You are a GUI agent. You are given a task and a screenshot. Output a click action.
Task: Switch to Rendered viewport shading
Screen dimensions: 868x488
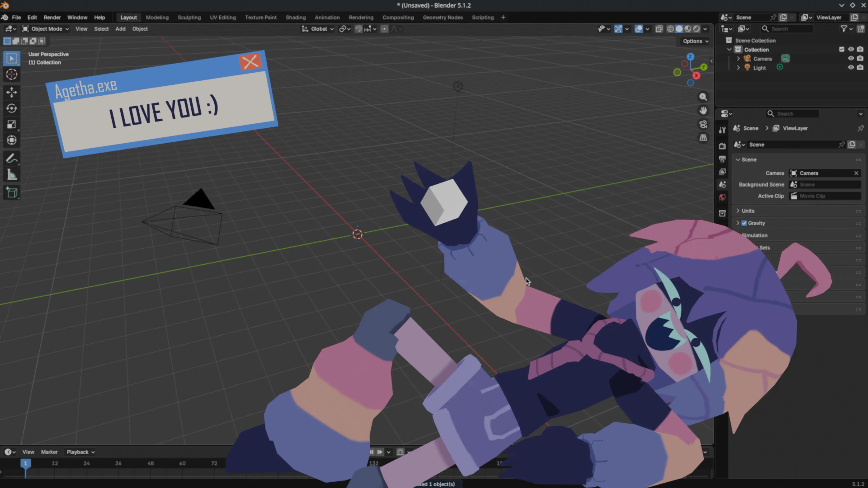pos(696,29)
